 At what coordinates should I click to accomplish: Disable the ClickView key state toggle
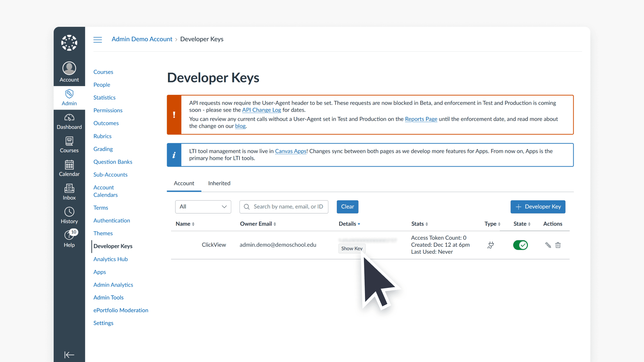(520, 245)
